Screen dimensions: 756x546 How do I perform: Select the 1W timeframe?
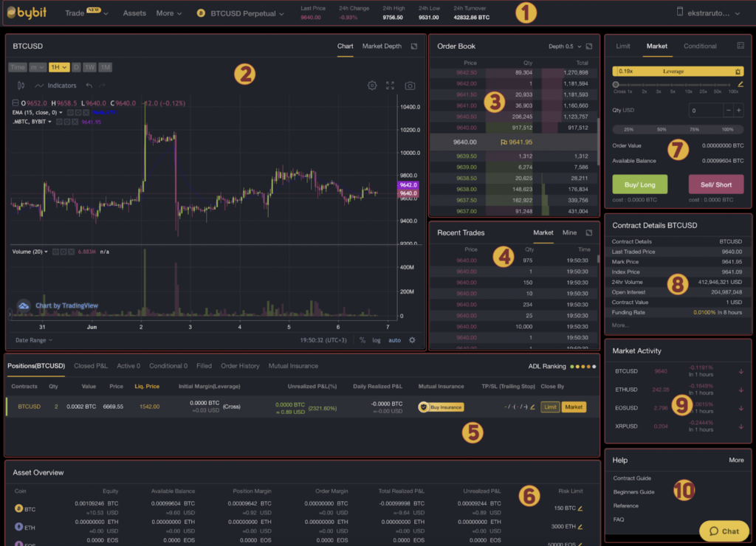(x=89, y=67)
